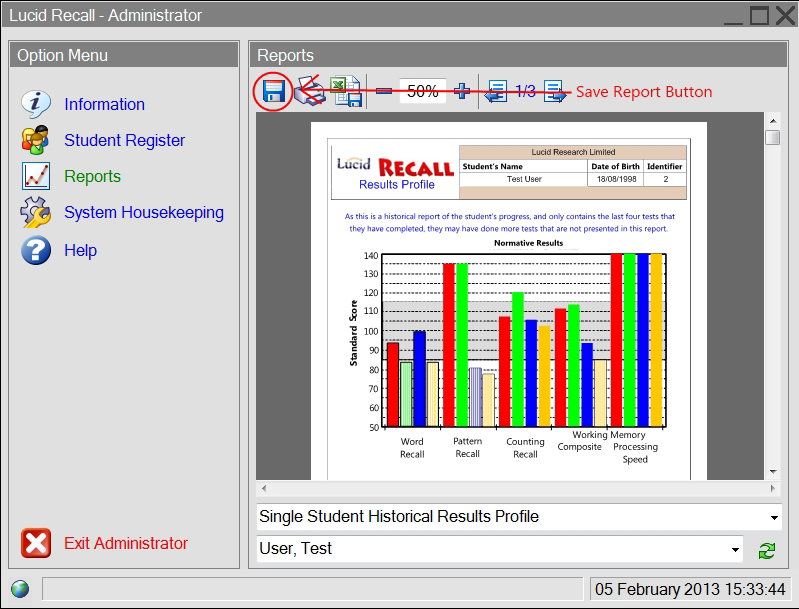
Task: Click the empty status bar message field
Action: point(312,589)
